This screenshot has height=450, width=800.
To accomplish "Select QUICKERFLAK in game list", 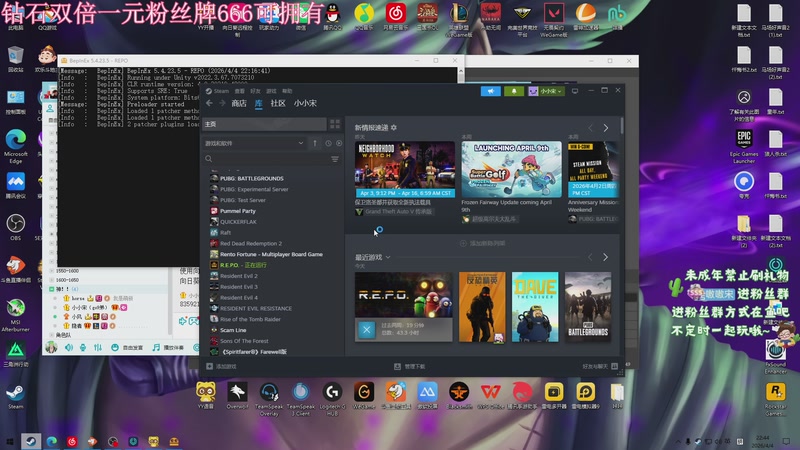I will pos(238,222).
